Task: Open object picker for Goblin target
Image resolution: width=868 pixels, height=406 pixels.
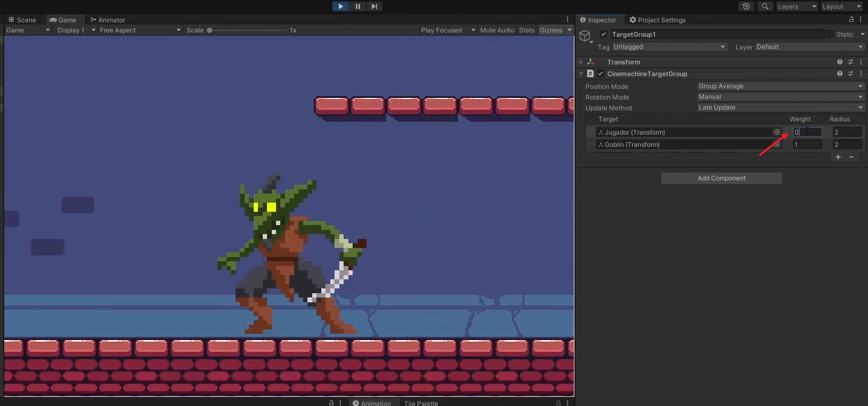Action: pyautogui.click(x=777, y=144)
